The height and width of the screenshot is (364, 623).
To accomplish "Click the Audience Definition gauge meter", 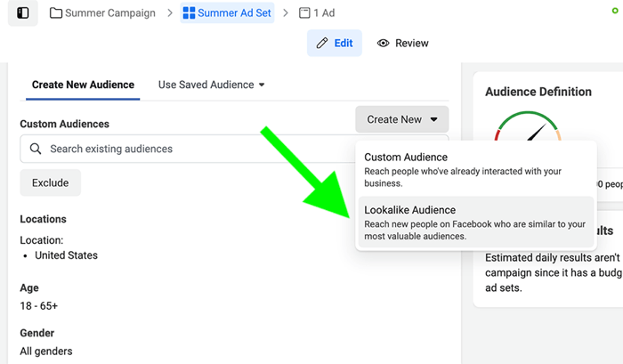I will coord(529,127).
